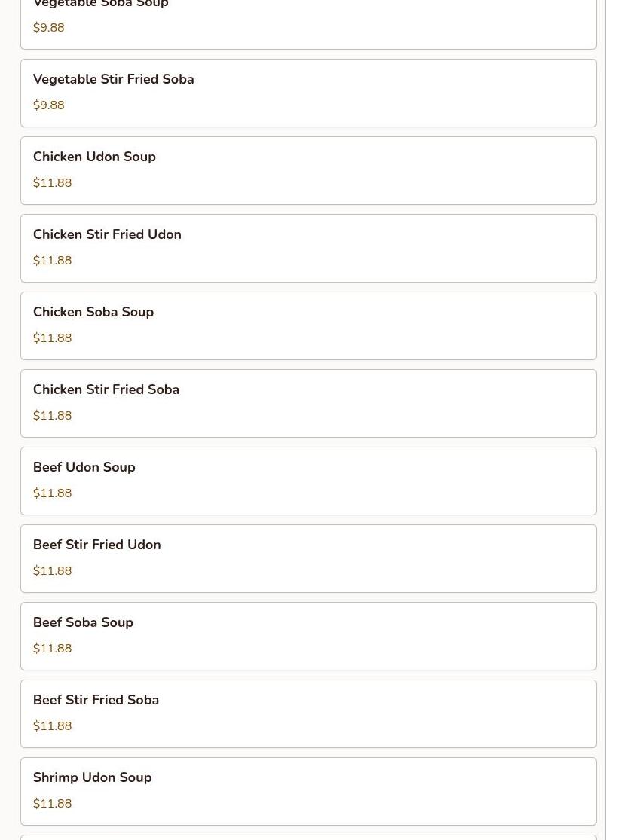Viewport: 621px width, 840px height.
Task: Click the $9.88 price of Vegetable Soba Soup
Action: pyautogui.click(x=49, y=28)
